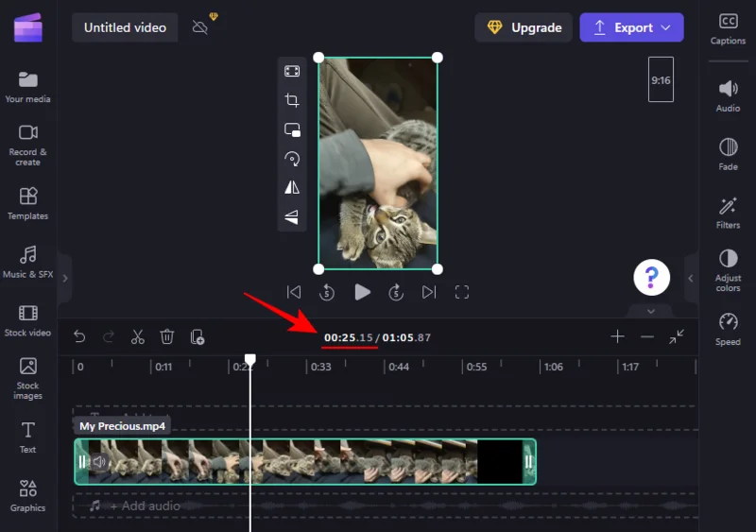Open Record & create panel
The width and height of the screenshot is (756, 532).
(x=28, y=146)
